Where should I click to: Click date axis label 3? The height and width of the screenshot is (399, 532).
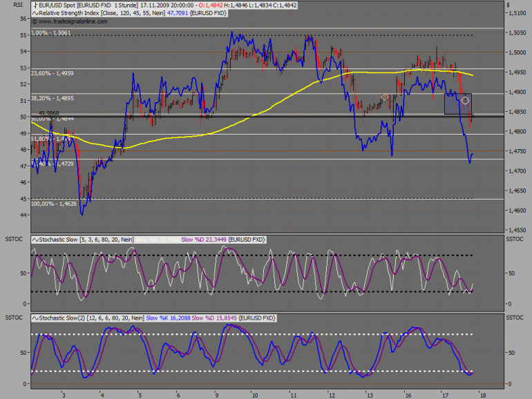[x=64, y=396]
